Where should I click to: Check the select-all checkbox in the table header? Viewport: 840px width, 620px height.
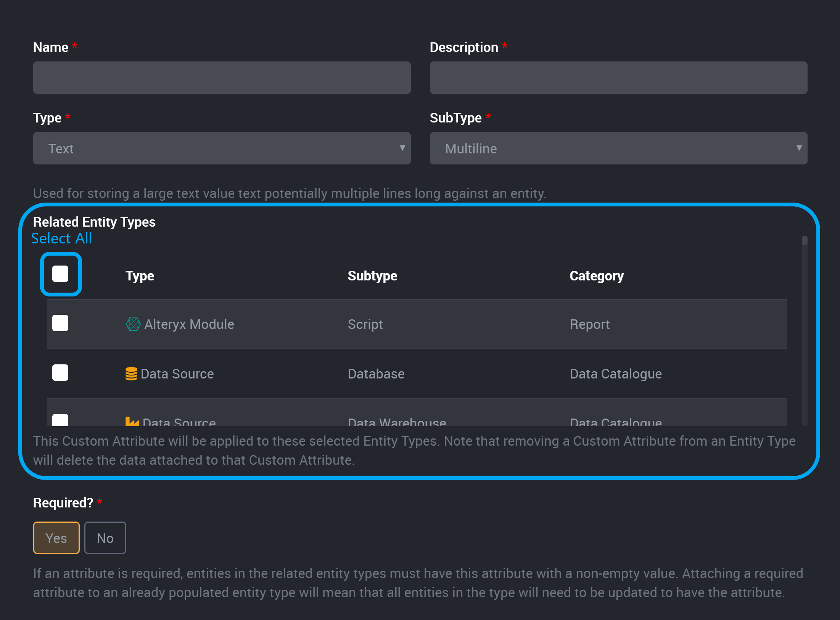point(60,274)
